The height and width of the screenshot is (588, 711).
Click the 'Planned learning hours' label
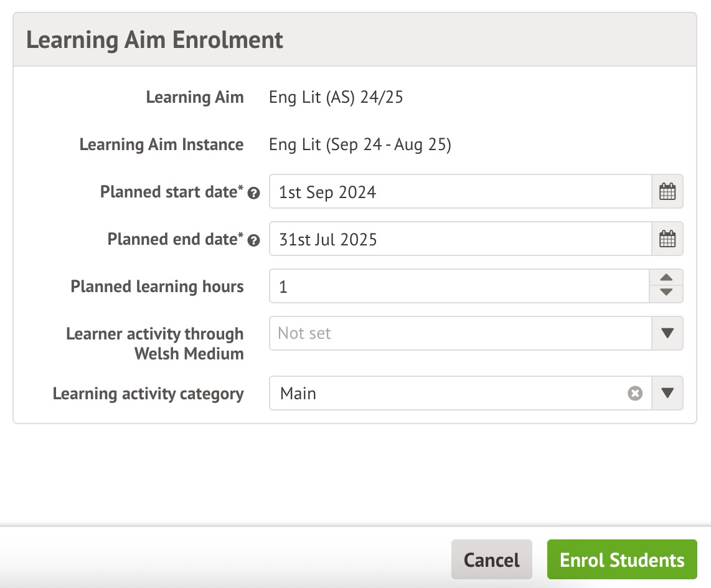(x=157, y=287)
